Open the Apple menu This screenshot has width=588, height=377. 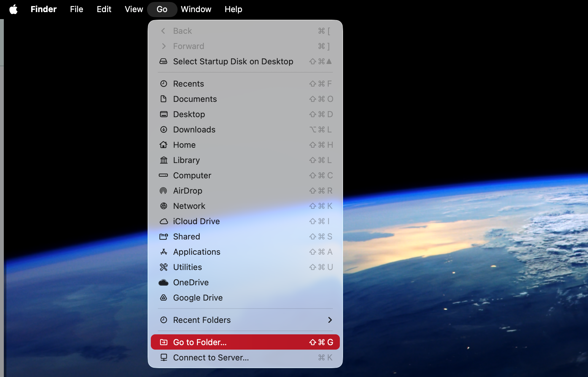pyautogui.click(x=13, y=9)
